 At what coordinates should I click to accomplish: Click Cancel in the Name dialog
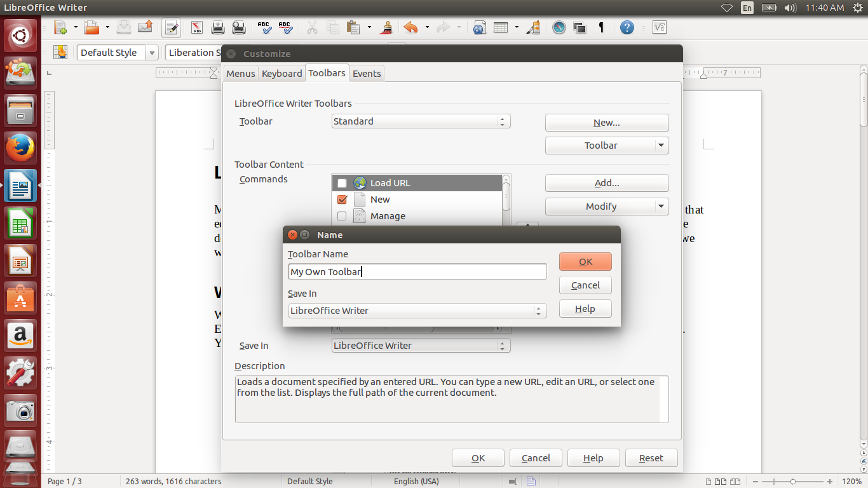pyautogui.click(x=585, y=285)
